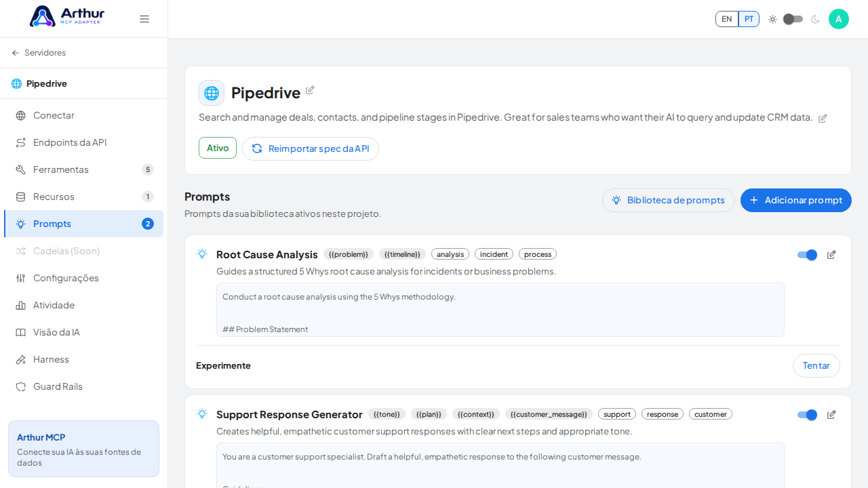Open the Recursos section
Screen dimensions: 868x488
(x=84, y=197)
